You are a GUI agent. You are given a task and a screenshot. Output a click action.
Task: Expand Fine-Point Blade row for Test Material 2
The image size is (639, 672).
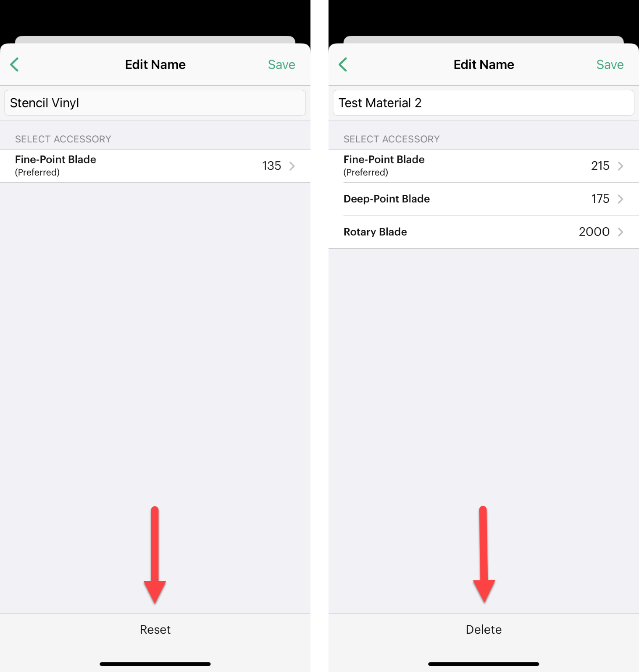coord(484,166)
